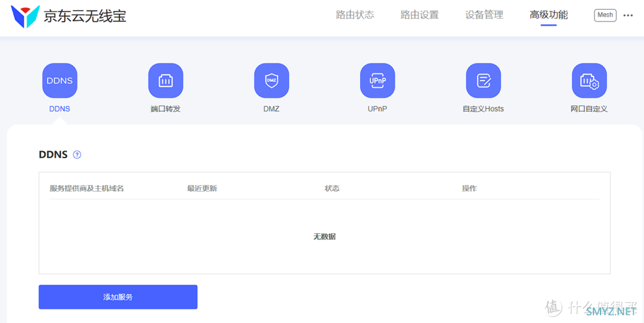644x323 pixels.
Task: Click the 添加服务 button
Action: coord(118,297)
